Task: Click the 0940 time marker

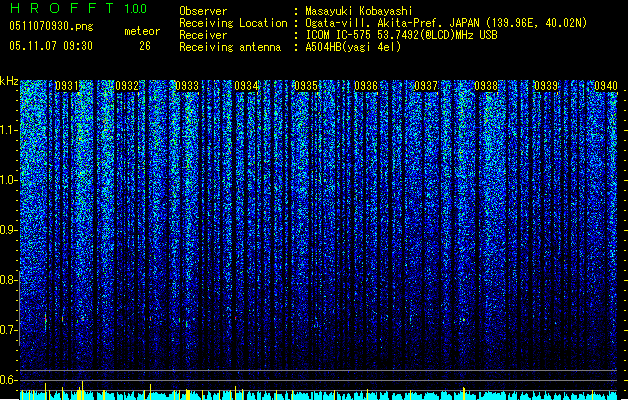Action: click(x=606, y=86)
